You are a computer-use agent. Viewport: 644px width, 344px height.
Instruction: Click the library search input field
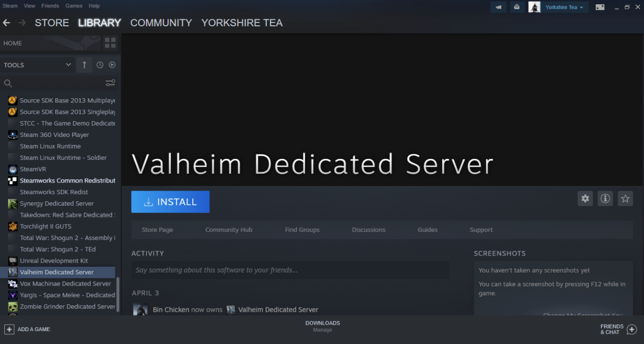[59, 83]
